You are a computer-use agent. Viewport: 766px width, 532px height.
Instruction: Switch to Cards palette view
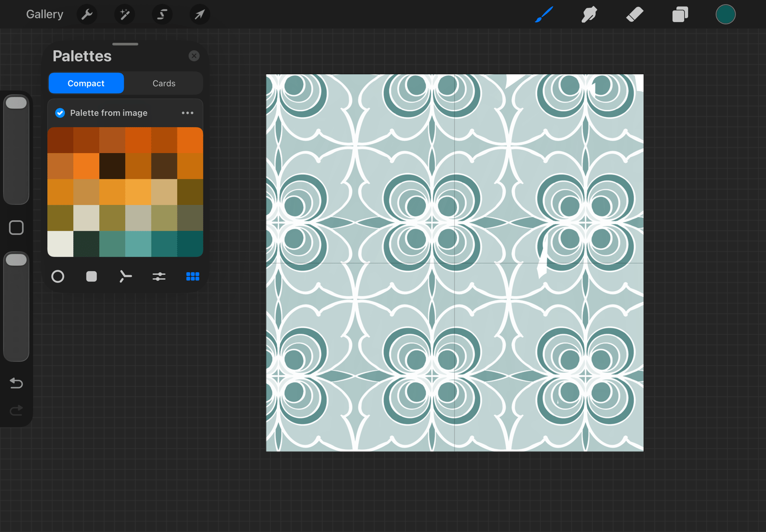(164, 83)
